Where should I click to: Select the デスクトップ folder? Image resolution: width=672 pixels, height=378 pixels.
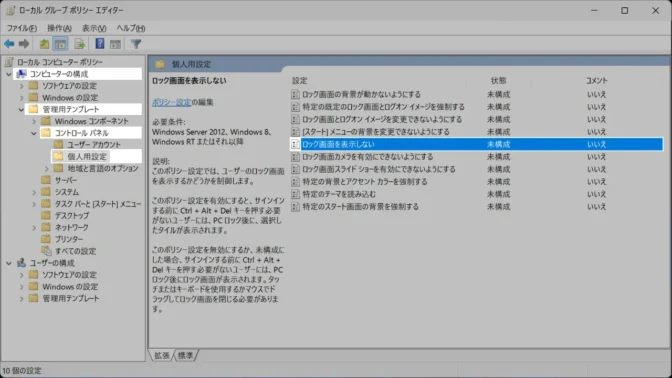pos(72,216)
